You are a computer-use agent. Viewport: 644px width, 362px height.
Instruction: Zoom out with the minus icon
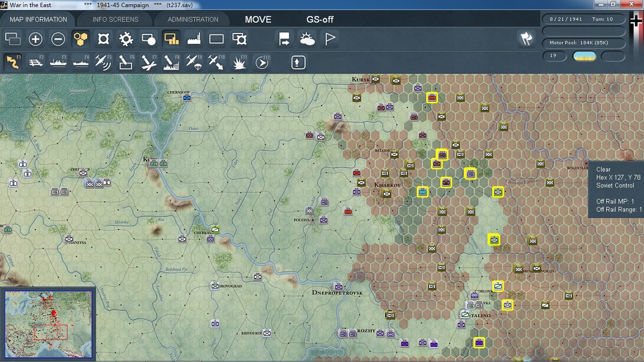point(58,39)
